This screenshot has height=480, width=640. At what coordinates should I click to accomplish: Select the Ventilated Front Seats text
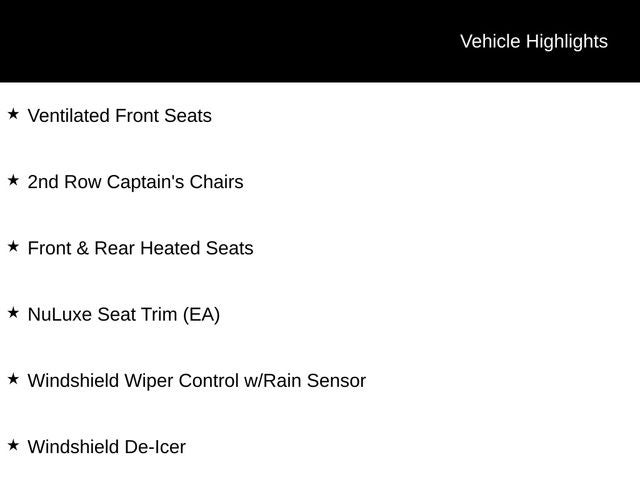[119, 115]
